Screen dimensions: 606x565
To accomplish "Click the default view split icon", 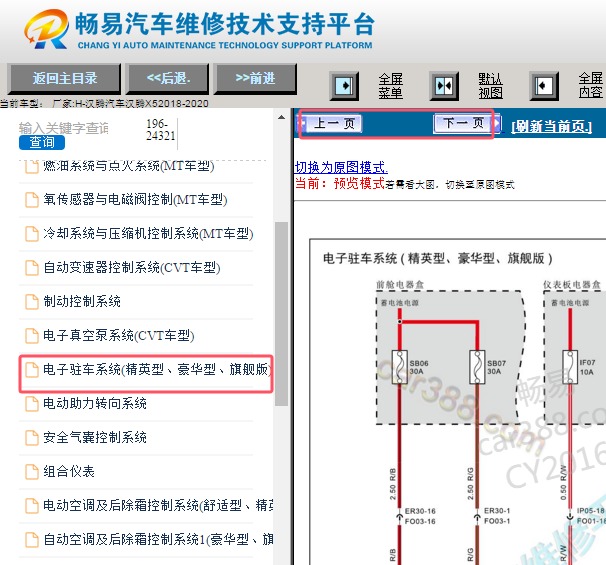I will tap(444, 86).
